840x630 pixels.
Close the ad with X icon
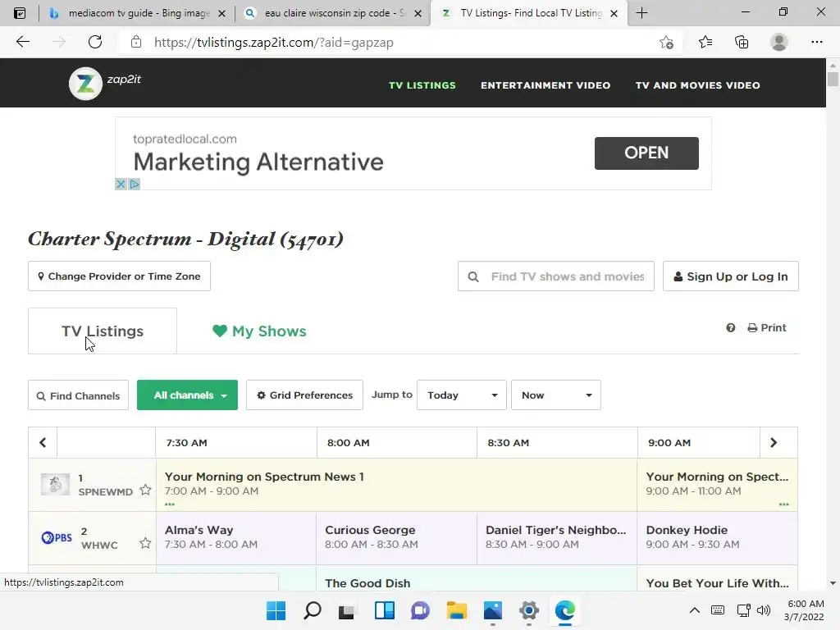pos(121,185)
